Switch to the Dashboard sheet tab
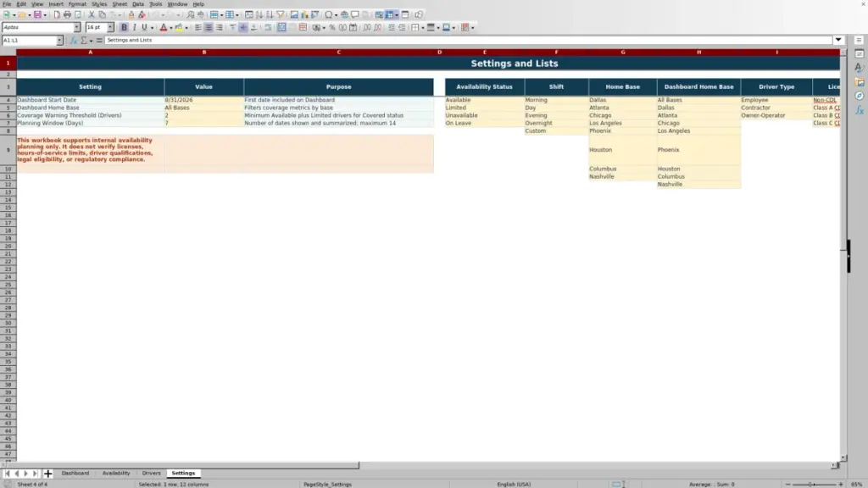This screenshot has height=488, width=868. [75, 474]
